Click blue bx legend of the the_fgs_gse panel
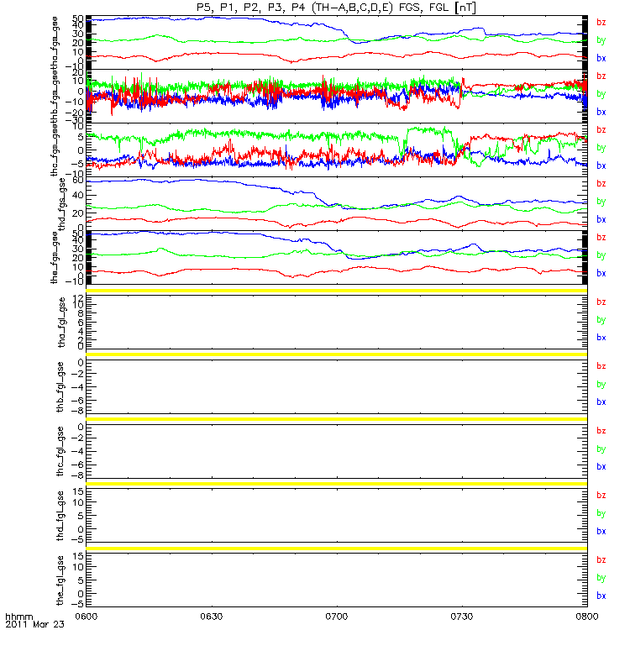 point(601,273)
